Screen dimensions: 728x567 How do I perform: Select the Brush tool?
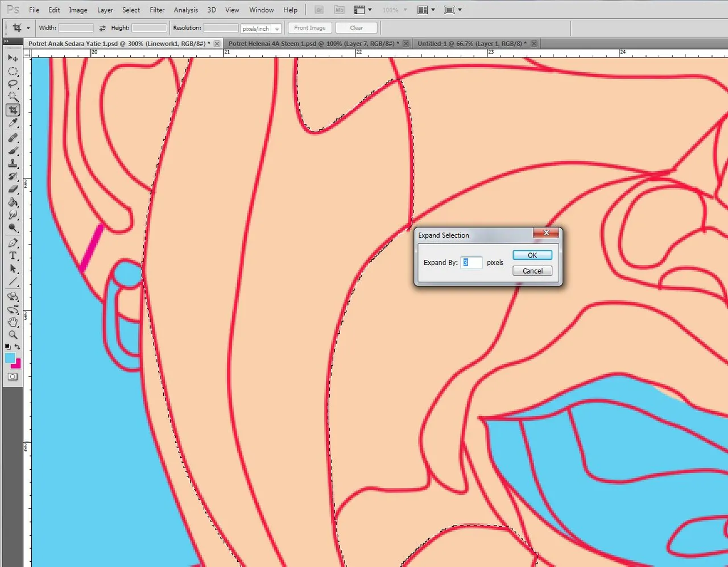[13, 151]
